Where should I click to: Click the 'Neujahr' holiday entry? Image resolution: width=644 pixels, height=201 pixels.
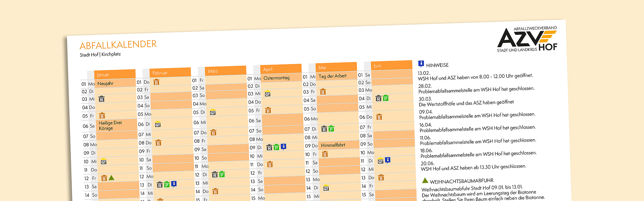(x=105, y=83)
